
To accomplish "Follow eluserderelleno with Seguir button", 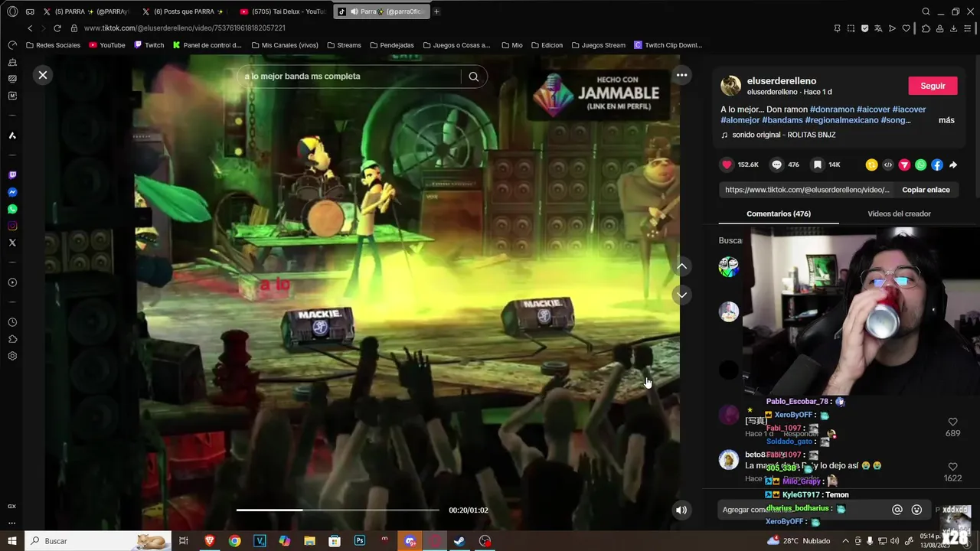I will [933, 86].
